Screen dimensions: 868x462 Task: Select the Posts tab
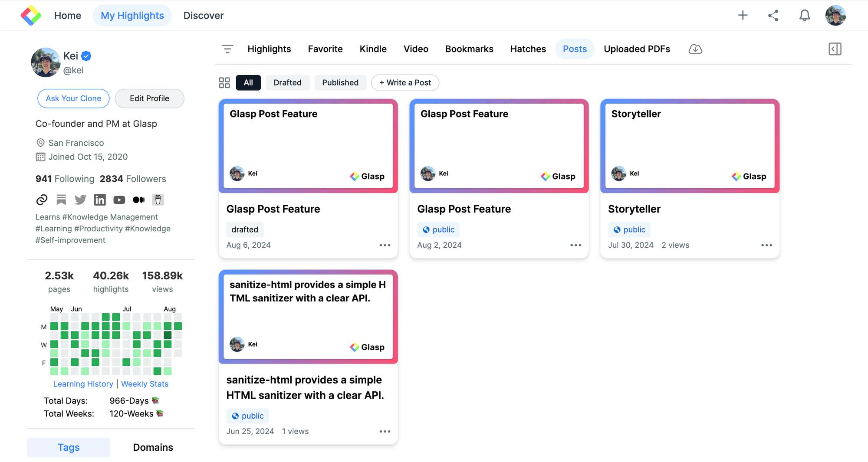(575, 49)
